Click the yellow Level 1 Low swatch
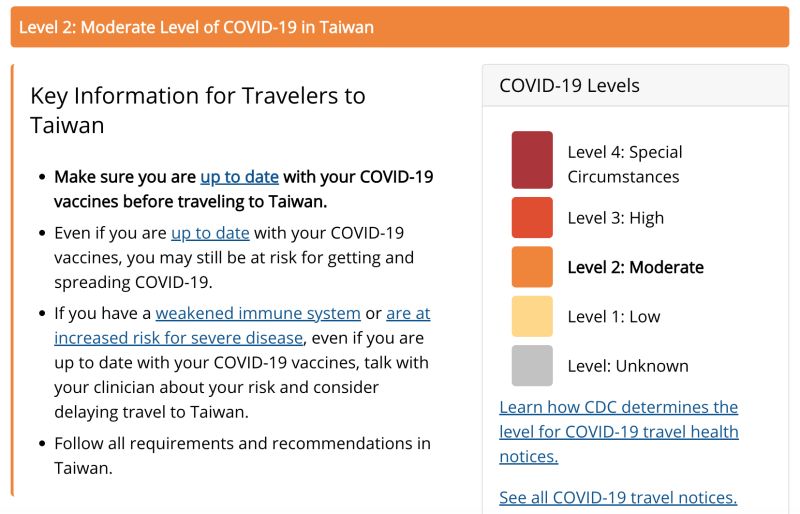800x514 pixels. [x=532, y=316]
